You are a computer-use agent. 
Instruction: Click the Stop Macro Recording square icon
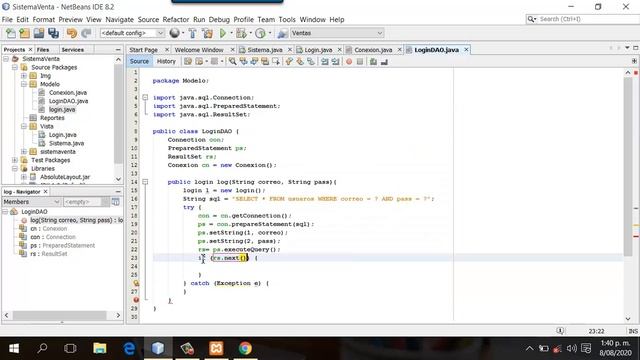click(360, 62)
